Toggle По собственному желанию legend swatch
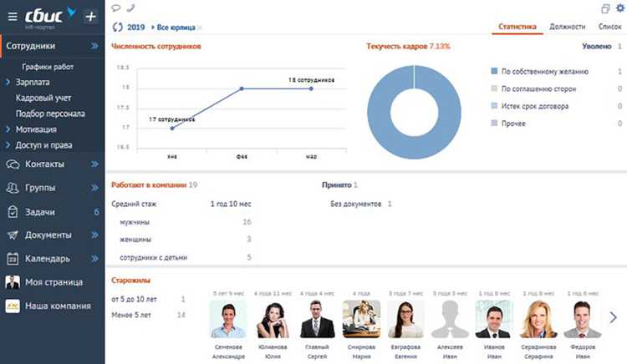Image resolution: width=627 pixels, height=364 pixels. point(494,71)
